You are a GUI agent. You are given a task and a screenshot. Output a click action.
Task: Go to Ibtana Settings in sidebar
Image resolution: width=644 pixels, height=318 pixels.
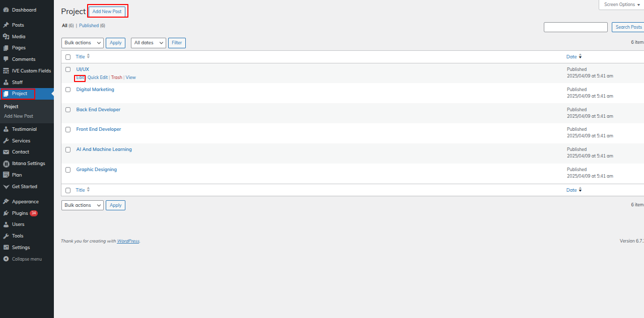(28, 164)
